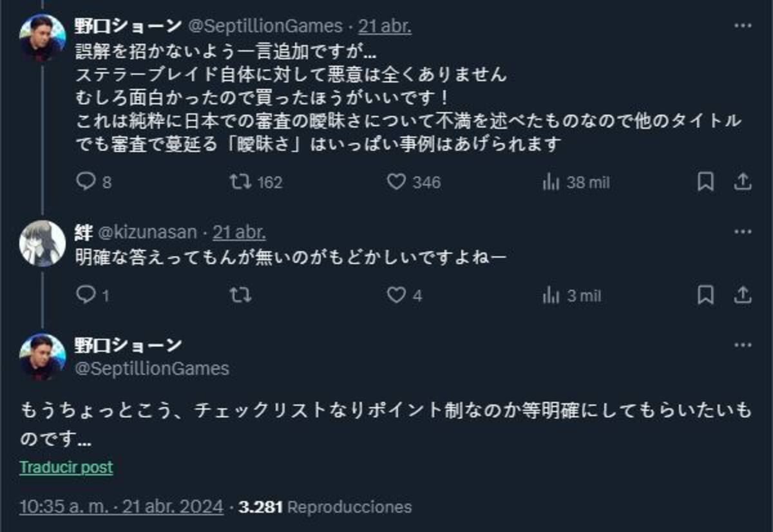
Task: Open the 10:35 a. m. timestamp link
Action: (x=121, y=506)
